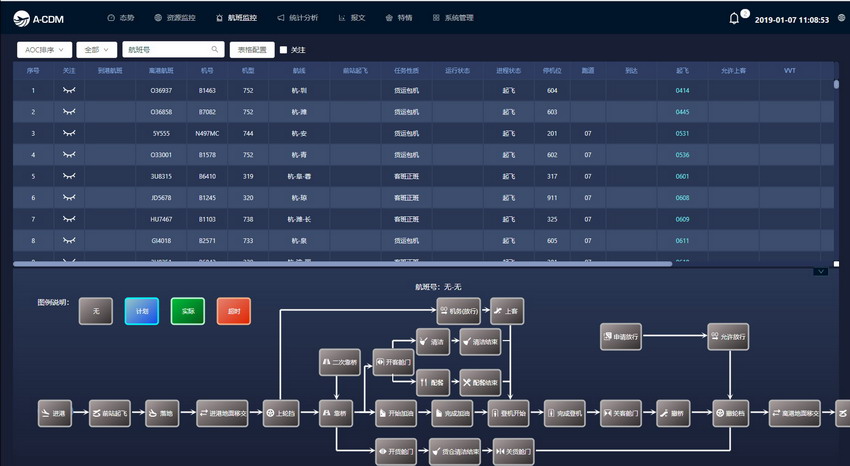The width and height of the screenshot is (850, 466).
Task: Toggle the follow eye icon for flight O36937
Action: click(69, 90)
